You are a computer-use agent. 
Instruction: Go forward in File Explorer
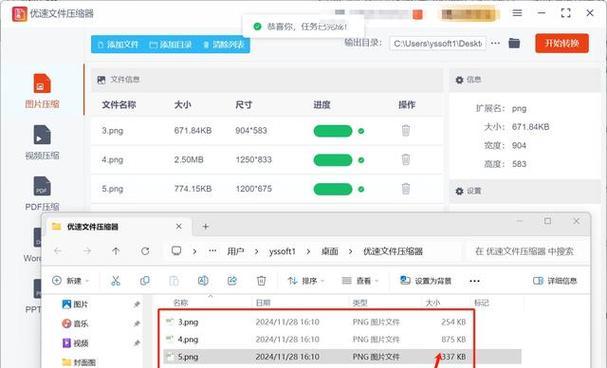click(87, 251)
